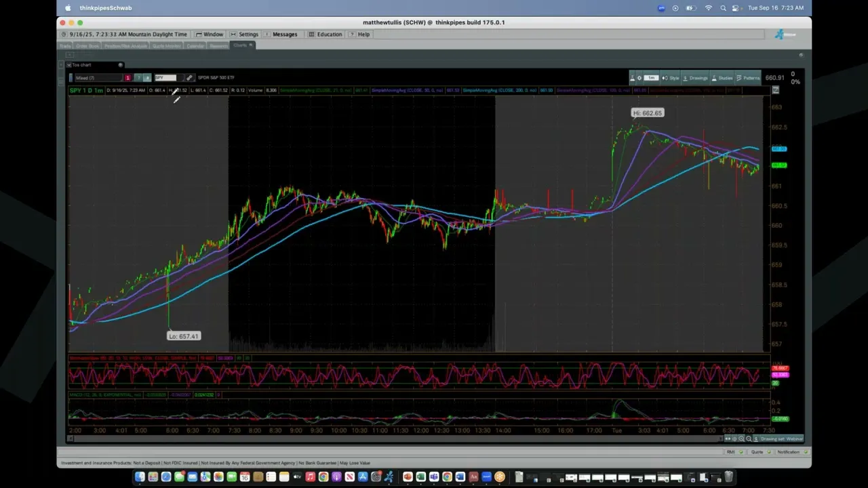Click the crosshair pan icon on chart bottom
Screen dimensions: 868x488
pos(734,439)
